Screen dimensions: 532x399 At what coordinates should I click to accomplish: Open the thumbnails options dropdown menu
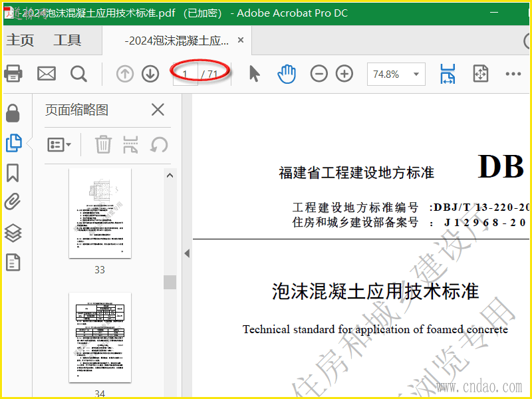click(59, 145)
